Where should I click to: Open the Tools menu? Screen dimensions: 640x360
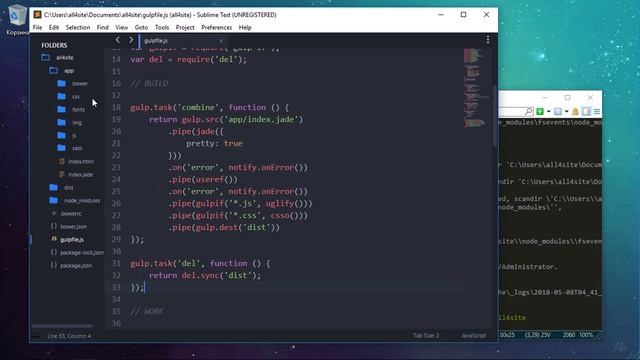pos(162,27)
